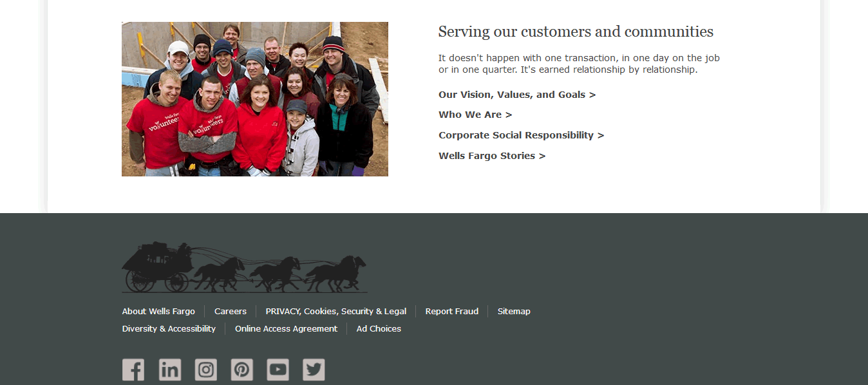
Task: Click the Wells Fargo stagecoach logo
Action: click(245, 267)
